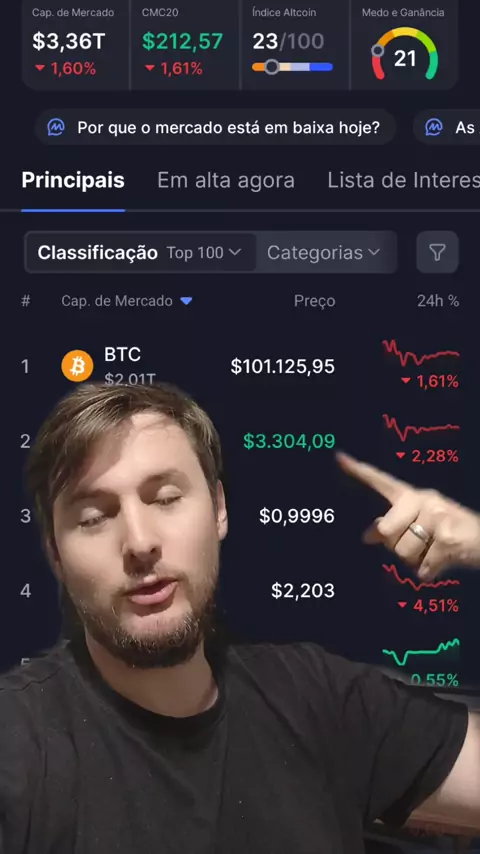
Task: Click 'Por que o mercado está em baixa hoje?'
Action: [228, 127]
